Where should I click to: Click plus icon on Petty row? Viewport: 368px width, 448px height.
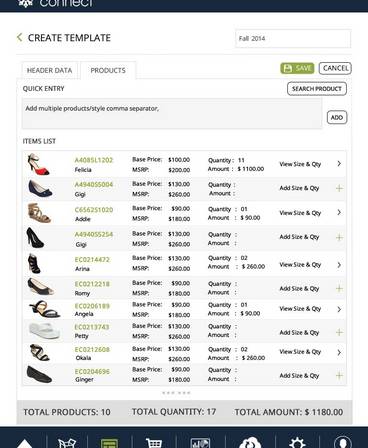pyautogui.click(x=339, y=332)
